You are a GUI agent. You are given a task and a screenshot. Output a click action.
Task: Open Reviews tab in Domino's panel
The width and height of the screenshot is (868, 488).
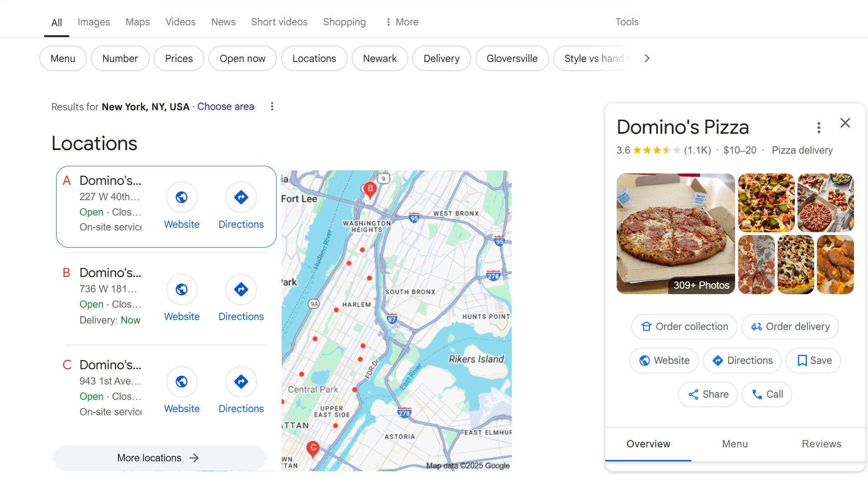(x=821, y=444)
